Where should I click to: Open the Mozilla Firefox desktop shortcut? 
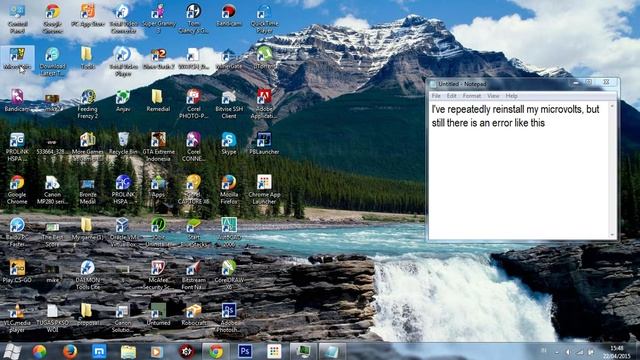[229, 189]
